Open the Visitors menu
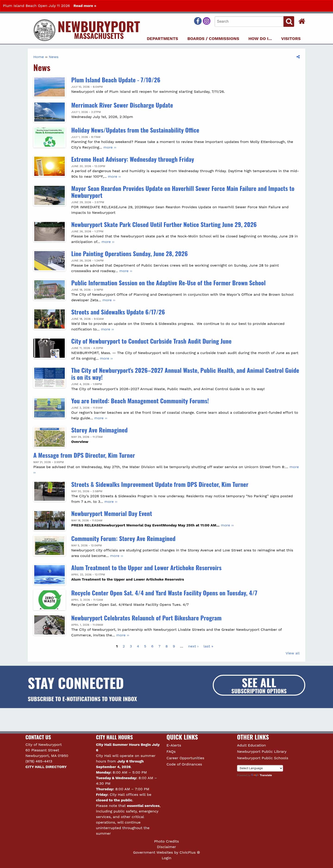 291,39
